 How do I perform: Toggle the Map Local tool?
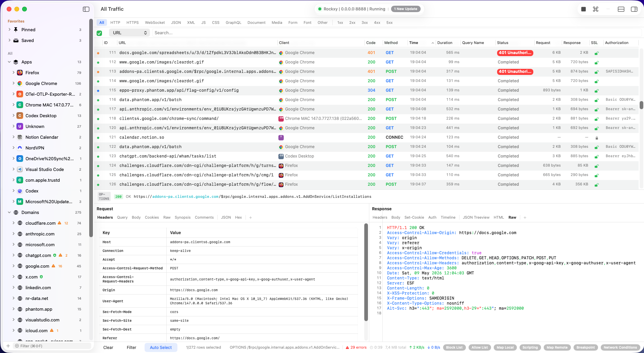(505, 348)
